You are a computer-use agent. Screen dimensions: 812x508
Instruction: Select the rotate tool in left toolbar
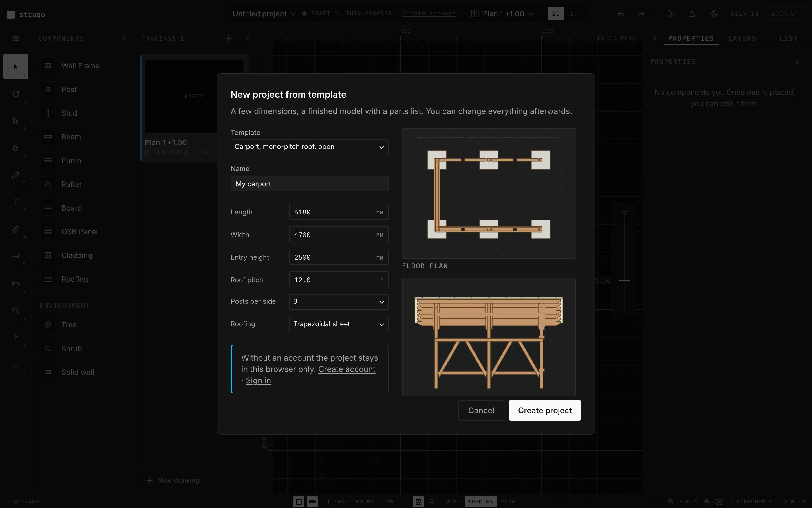16,94
